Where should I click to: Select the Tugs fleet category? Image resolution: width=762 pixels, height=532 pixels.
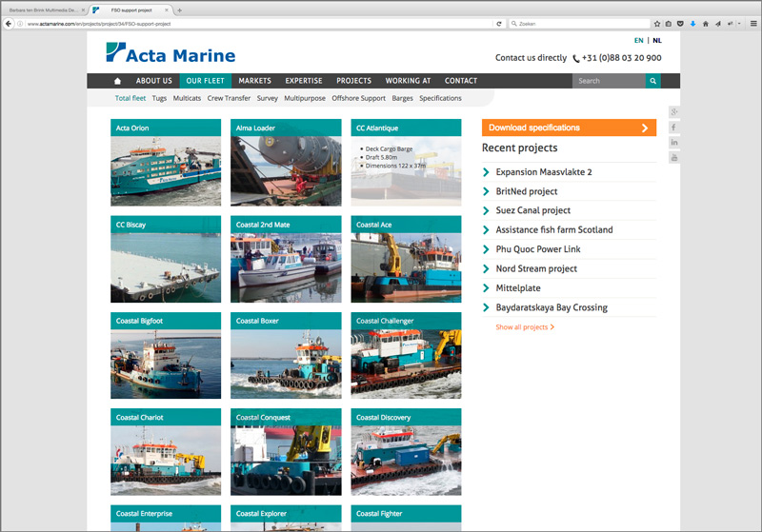(x=159, y=98)
